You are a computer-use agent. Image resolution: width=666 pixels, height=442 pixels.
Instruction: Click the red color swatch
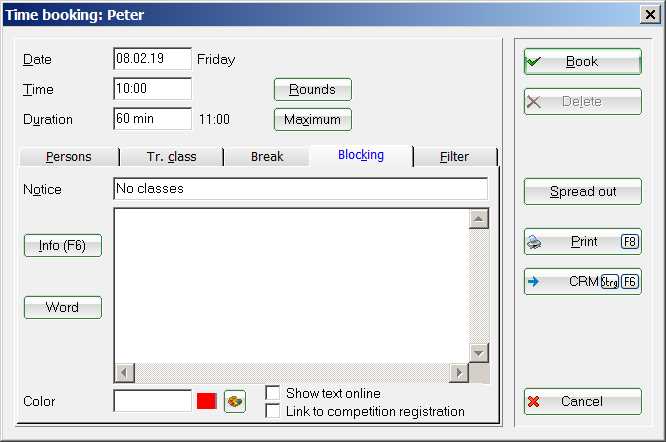[206, 401]
